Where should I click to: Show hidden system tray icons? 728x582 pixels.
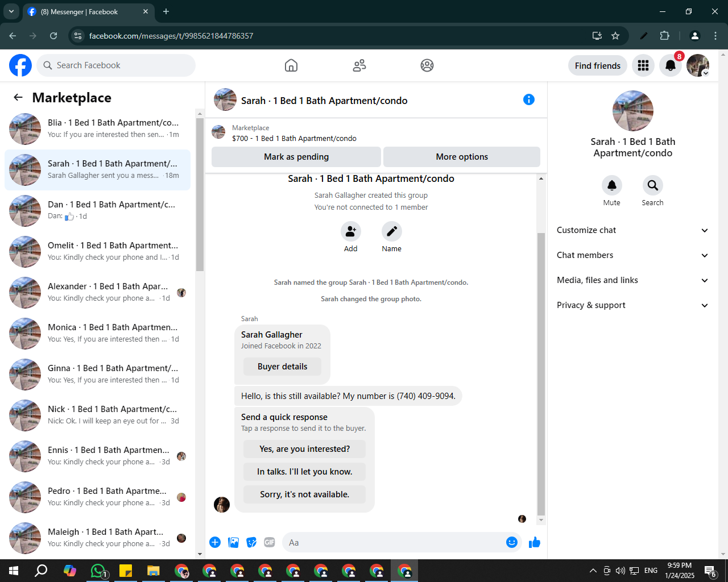(x=593, y=571)
